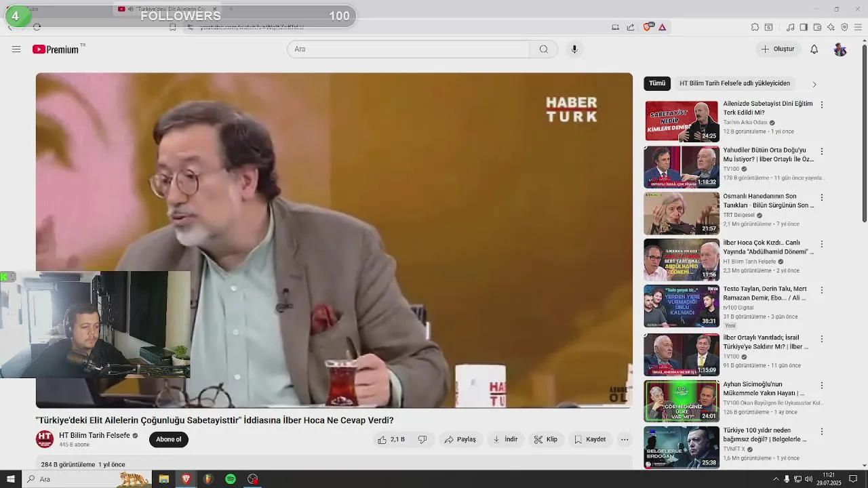The width and height of the screenshot is (868, 488).
Task: Focus the YouTube 'Ara' search field
Action: (x=408, y=49)
